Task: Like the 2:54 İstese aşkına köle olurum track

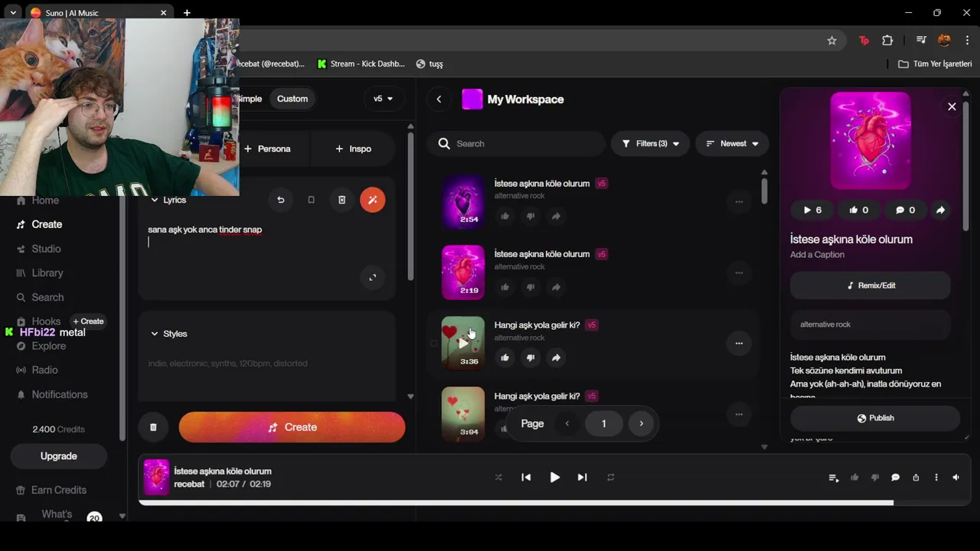Action: coord(505,217)
